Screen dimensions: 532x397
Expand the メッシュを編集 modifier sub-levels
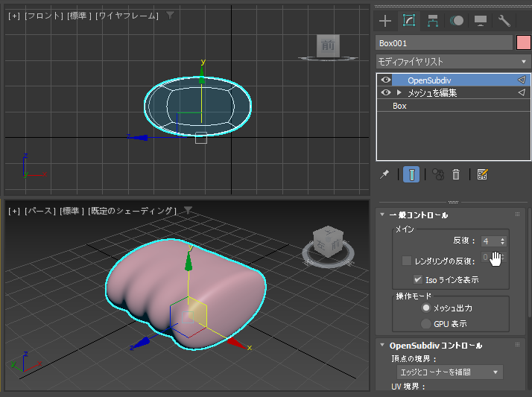pyautogui.click(x=399, y=92)
